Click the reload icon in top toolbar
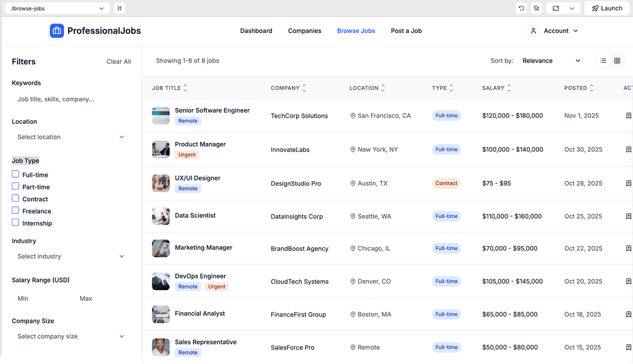Screen dimensions: 633x364 coord(521,8)
